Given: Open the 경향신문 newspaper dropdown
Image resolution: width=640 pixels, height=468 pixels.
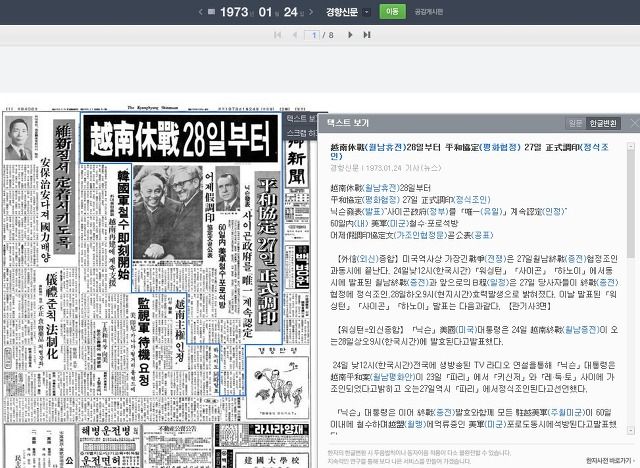Looking at the screenshot, I should 367,12.
